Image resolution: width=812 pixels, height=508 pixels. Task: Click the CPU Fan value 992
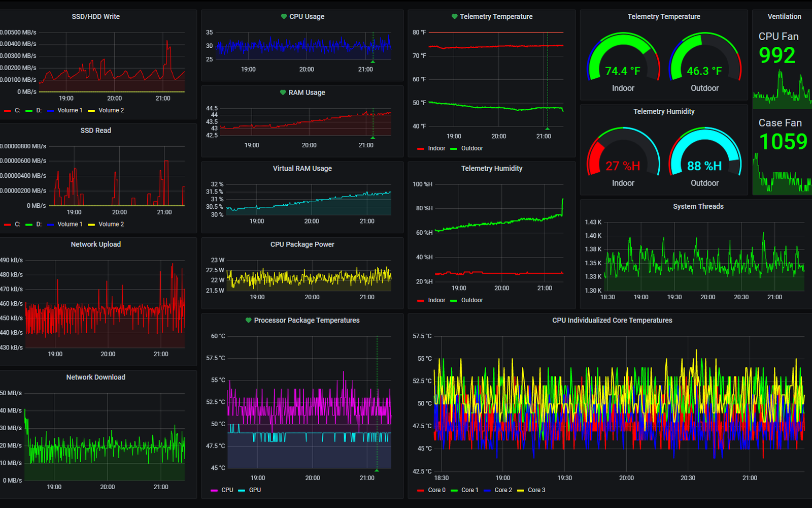777,55
